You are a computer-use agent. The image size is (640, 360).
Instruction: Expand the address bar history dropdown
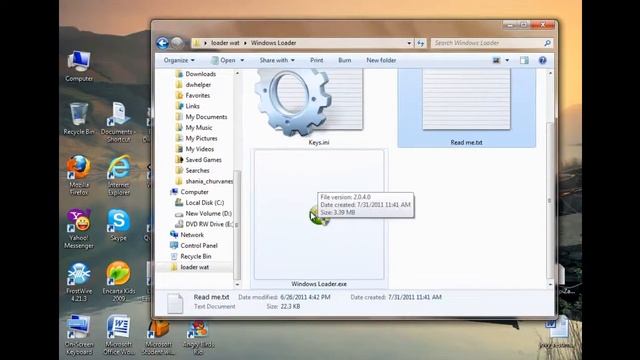tap(409, 43)
